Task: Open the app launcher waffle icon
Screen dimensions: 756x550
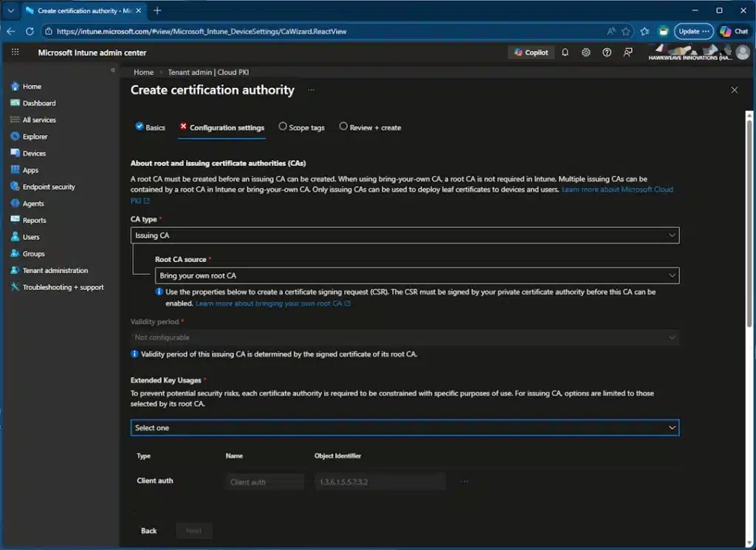Action: (15, 52)
